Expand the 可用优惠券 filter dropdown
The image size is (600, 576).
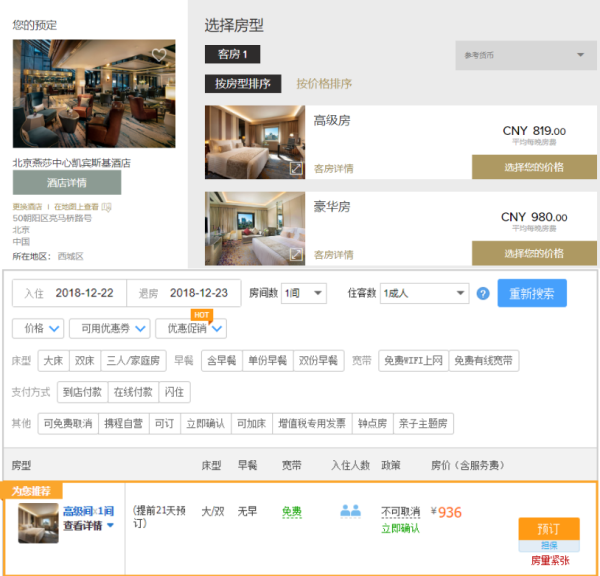110,328
